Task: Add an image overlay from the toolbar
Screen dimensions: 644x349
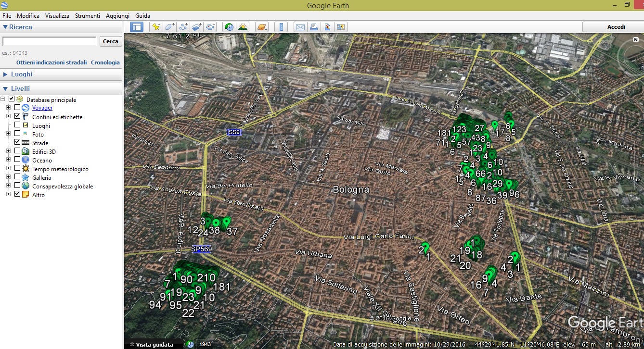Action: (196, 27)
